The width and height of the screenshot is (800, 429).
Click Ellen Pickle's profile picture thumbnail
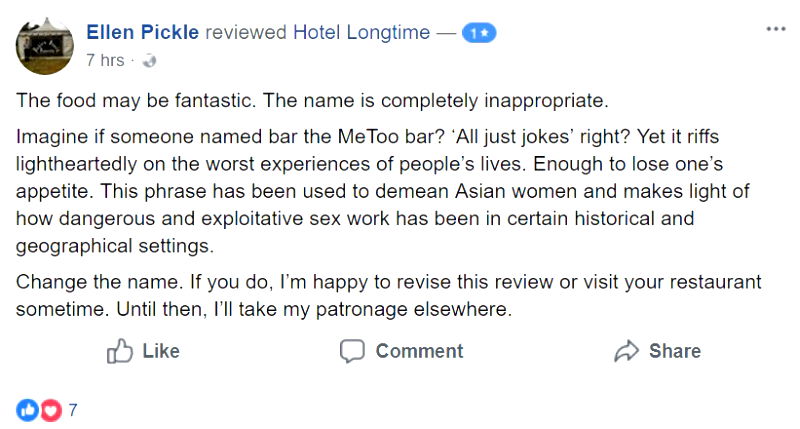click(x=45, y=45)
